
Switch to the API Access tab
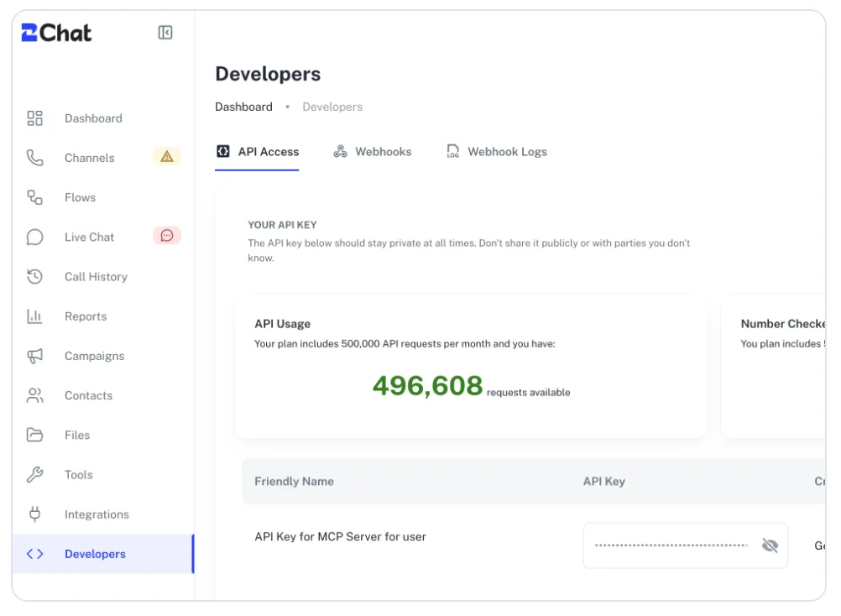pyautogui.click(x=257, y=152)
